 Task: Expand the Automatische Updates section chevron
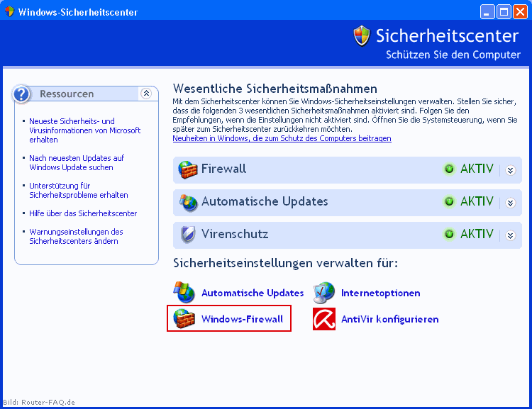[510, 203]
